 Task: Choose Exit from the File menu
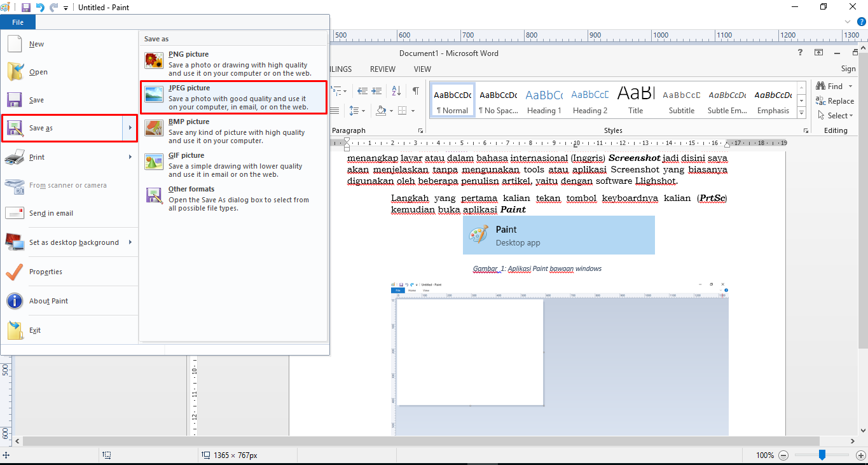69,330
